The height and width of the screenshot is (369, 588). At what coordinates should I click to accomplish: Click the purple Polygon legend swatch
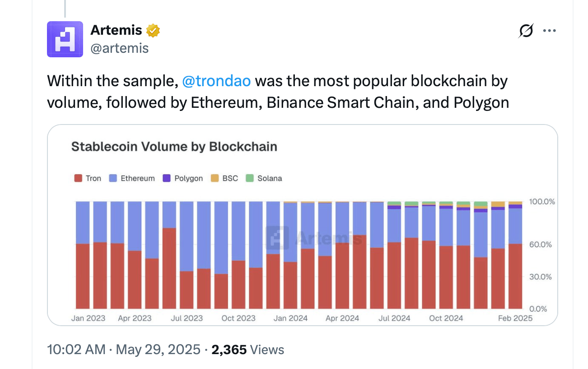pyautogui.click(x=167, y=178)
